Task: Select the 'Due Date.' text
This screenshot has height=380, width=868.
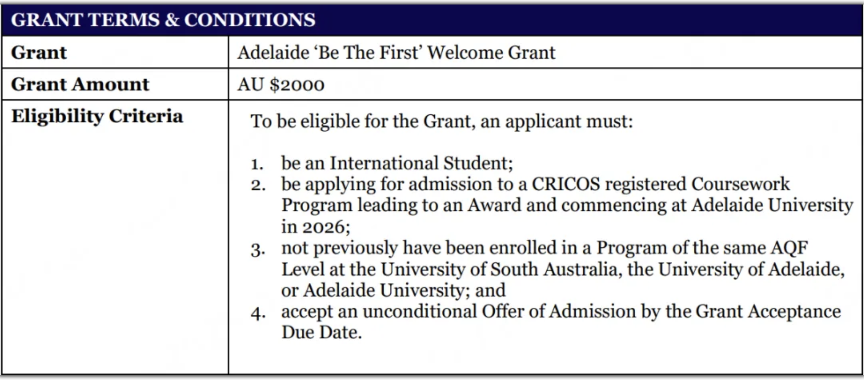Action: click(x=322, y=333)
